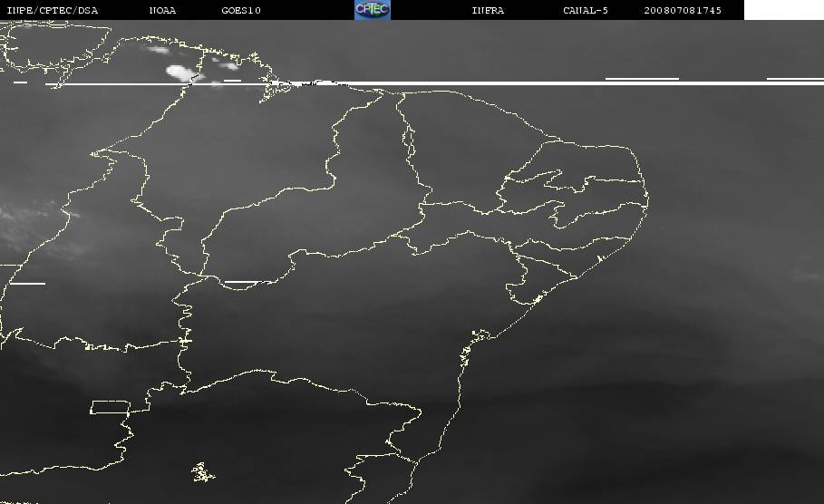Click the INFRA channel type label
Screen dimensions: 824x504
tap(488, 11)
